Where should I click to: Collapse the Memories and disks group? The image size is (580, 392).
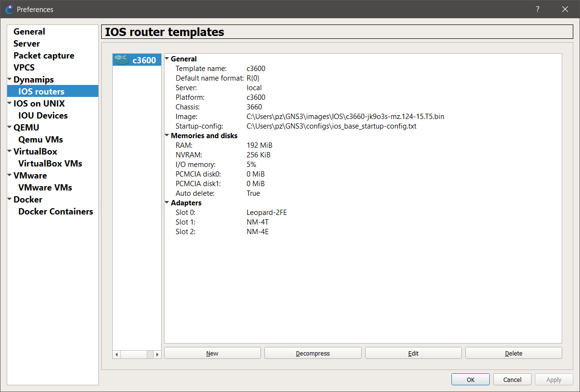tap(167, 135)
